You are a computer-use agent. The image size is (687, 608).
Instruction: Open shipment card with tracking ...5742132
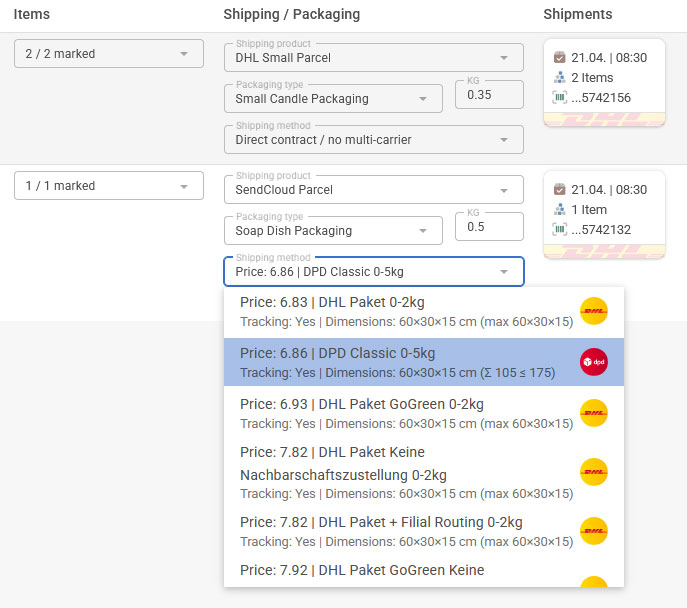click(x=604, y=215)
